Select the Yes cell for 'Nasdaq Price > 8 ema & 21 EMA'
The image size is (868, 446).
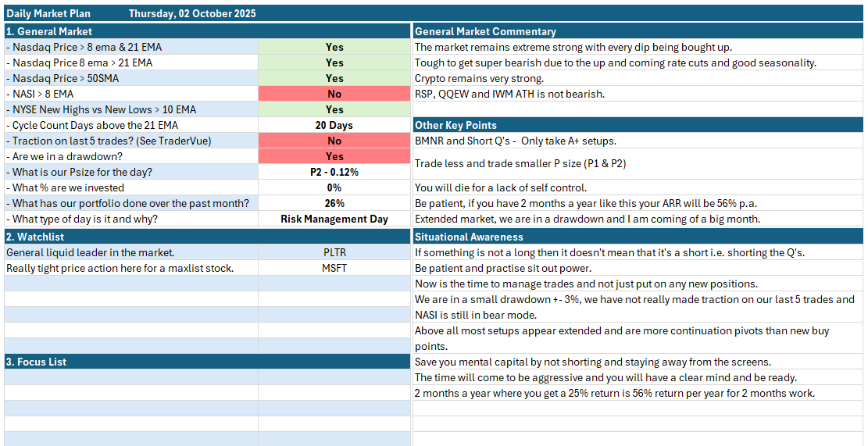tap(334, 47)
